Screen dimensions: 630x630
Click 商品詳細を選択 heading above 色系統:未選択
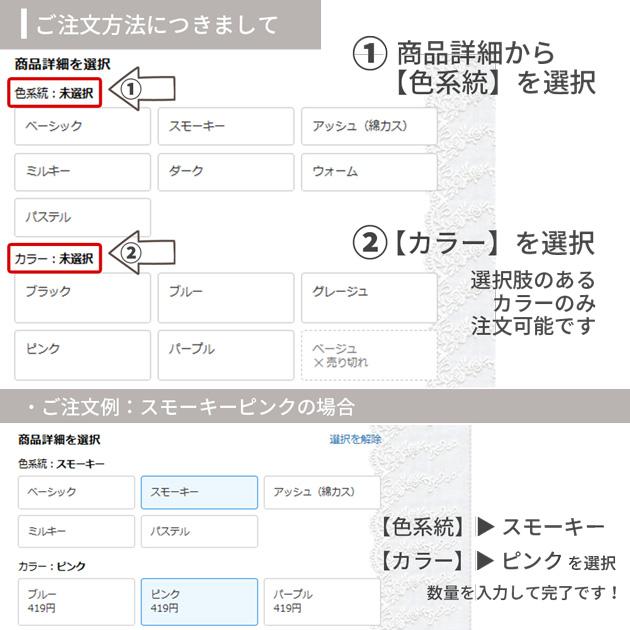click(x=62, y=64)
